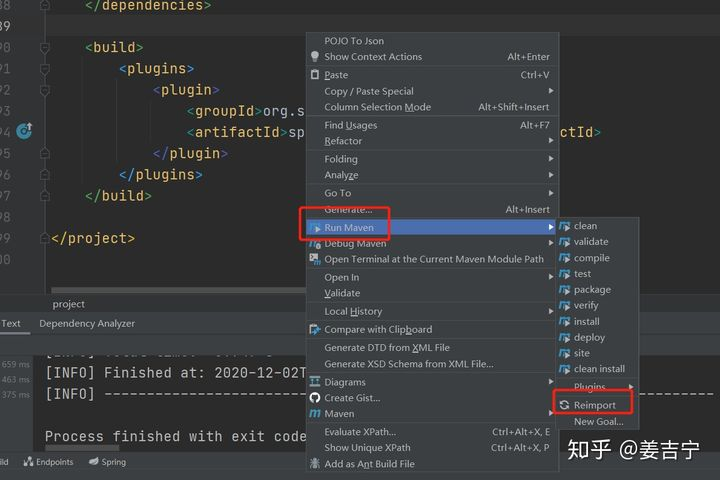The width and height of the screenshot is (720, 480).
Task: Click the Spring leaf icon in status bar
Action: (x=94, y=462)
